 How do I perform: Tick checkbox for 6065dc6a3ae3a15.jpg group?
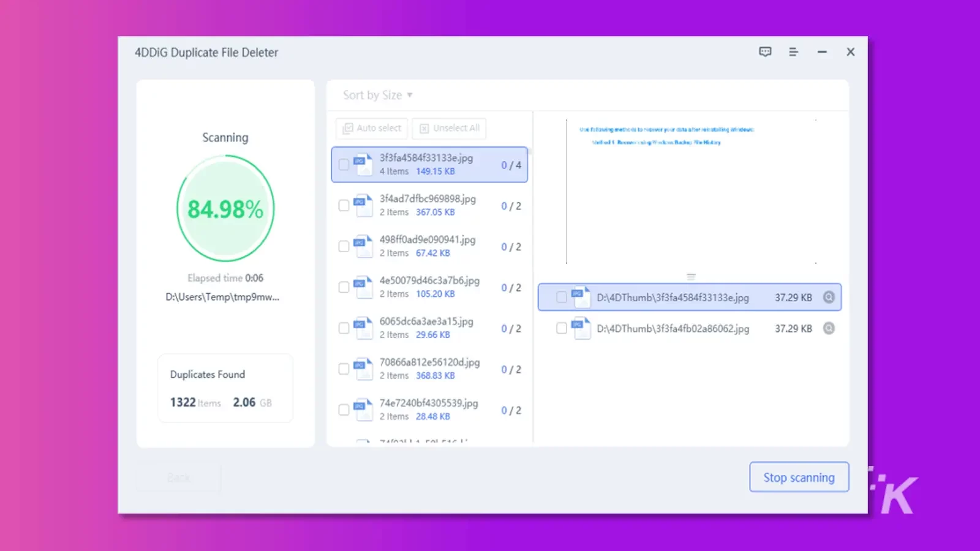344,328
